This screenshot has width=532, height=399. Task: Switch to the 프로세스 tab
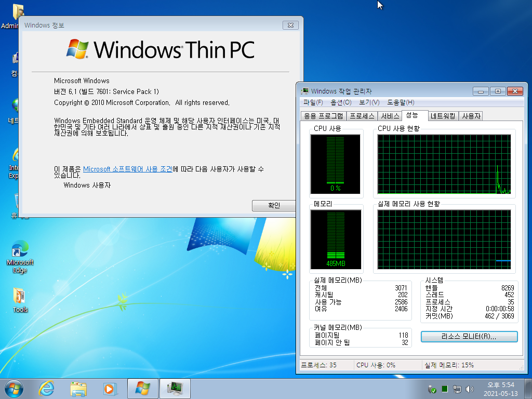(x=362, y=116)
